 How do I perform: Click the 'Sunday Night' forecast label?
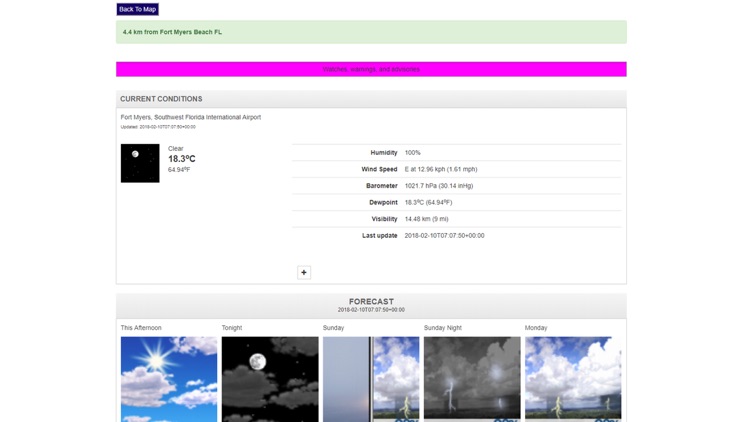point(442,328)
